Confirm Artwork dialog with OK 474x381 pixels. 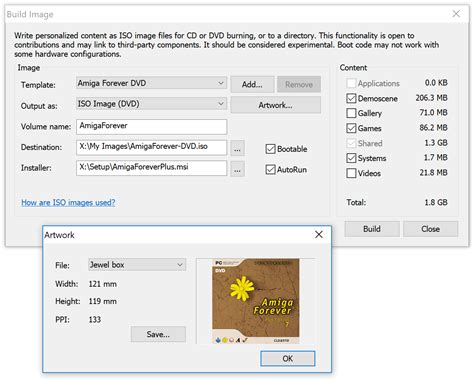(x=288, y=358)
